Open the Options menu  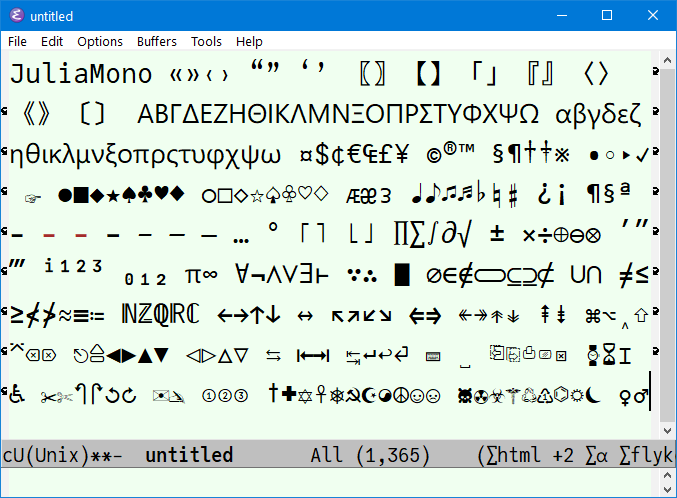[x=100, y=41]
